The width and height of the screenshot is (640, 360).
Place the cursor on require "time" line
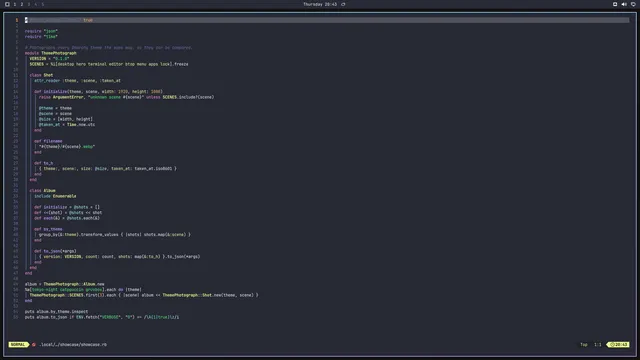pyautogui.click(x=41, y=36)
